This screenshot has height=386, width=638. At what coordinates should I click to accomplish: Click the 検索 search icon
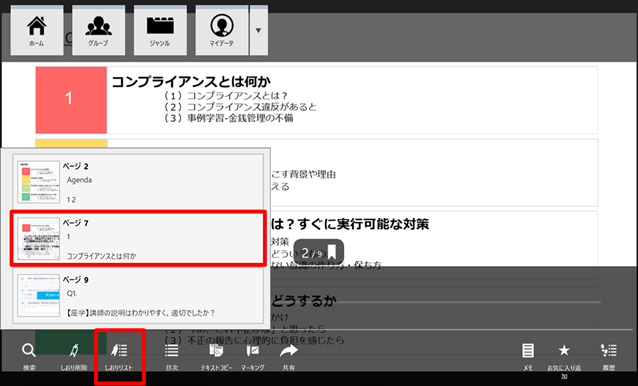pyautogui.click(x=29, y=356)
